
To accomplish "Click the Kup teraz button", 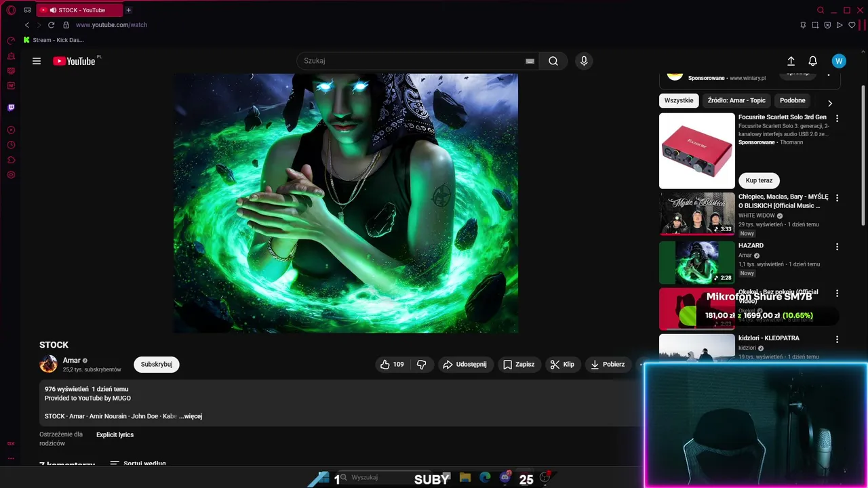I will [759, 180].
